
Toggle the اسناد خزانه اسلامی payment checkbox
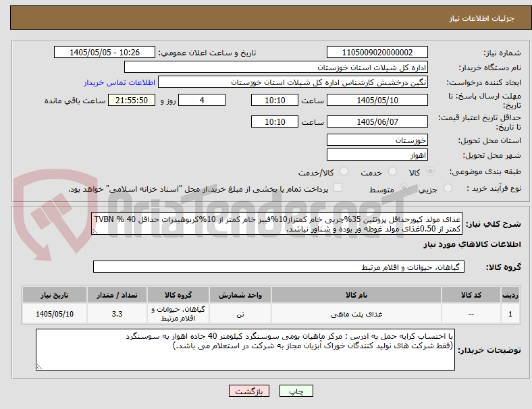point(338,188)
